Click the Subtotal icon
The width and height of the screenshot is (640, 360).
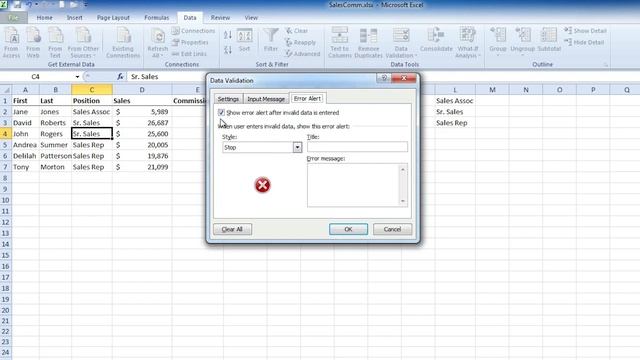[549, 40]
